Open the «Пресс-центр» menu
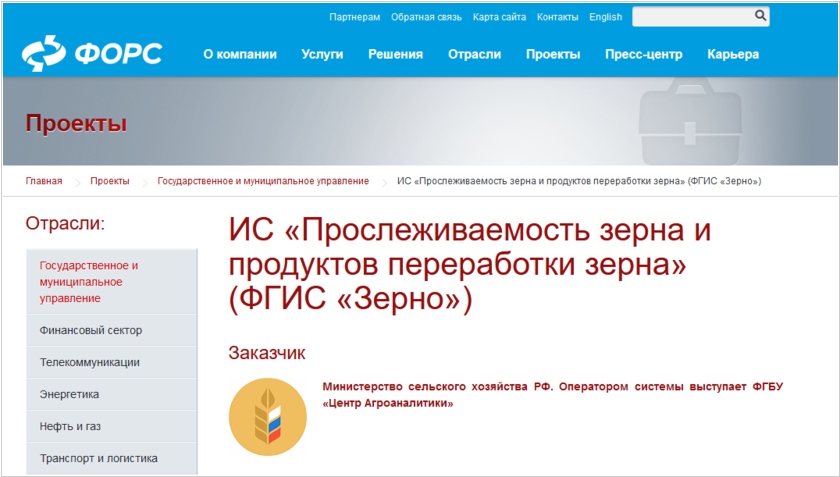This screenshot has width=840, height=477. [643, 55]
